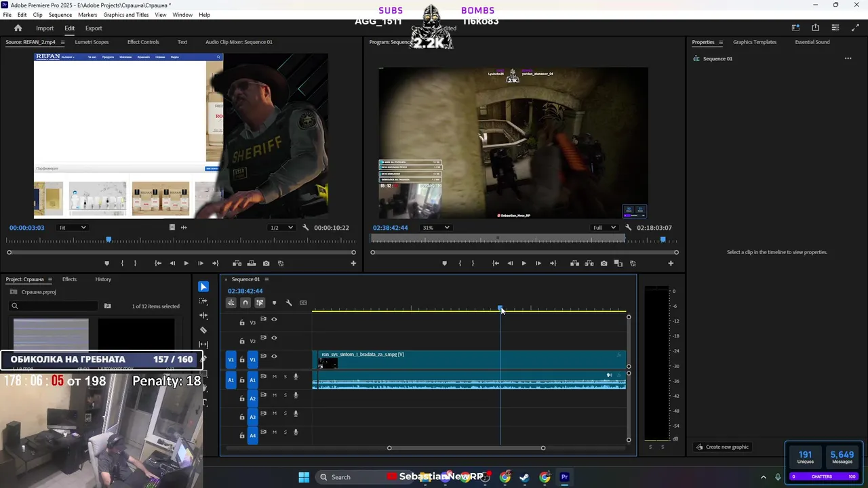Screen dimensions: 868x488
Task: Open the caption track options CC icon
Action: pyautogui.click(x=303, y=303)
